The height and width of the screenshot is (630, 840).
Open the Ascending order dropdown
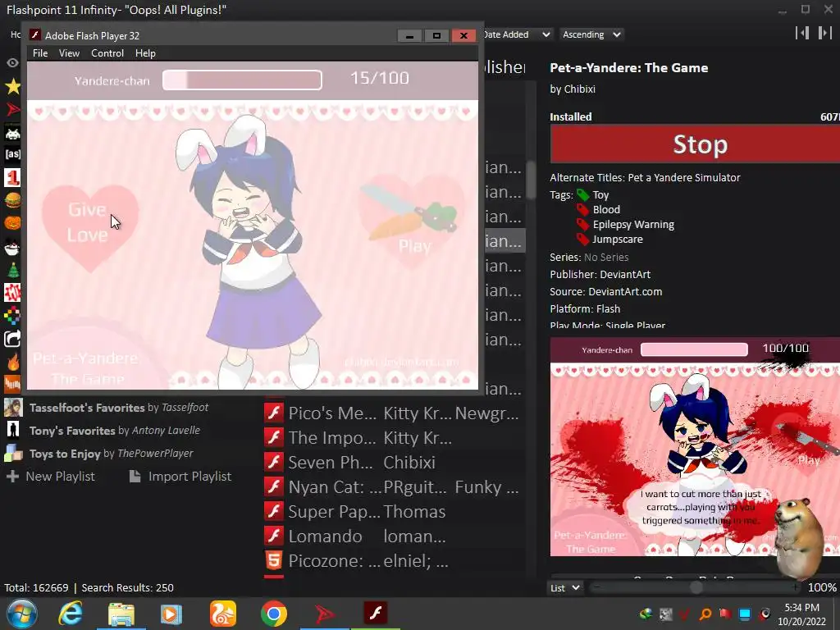tap(591, 34)
